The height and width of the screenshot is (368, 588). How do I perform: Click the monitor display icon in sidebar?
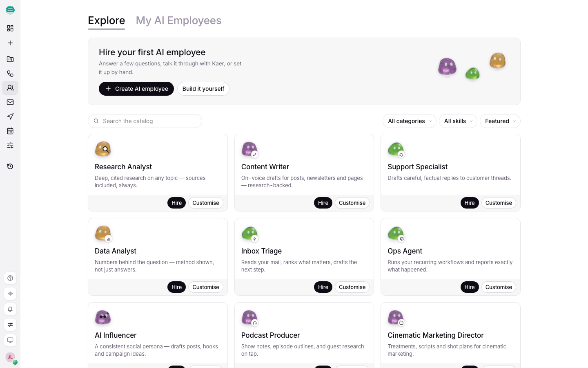[10, 340]
